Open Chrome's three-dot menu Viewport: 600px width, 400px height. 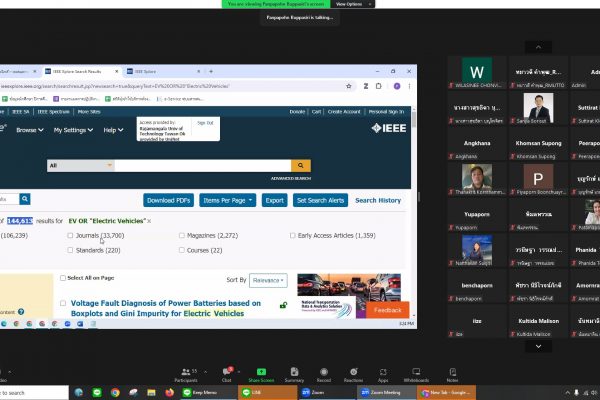(x=409, y=86)
